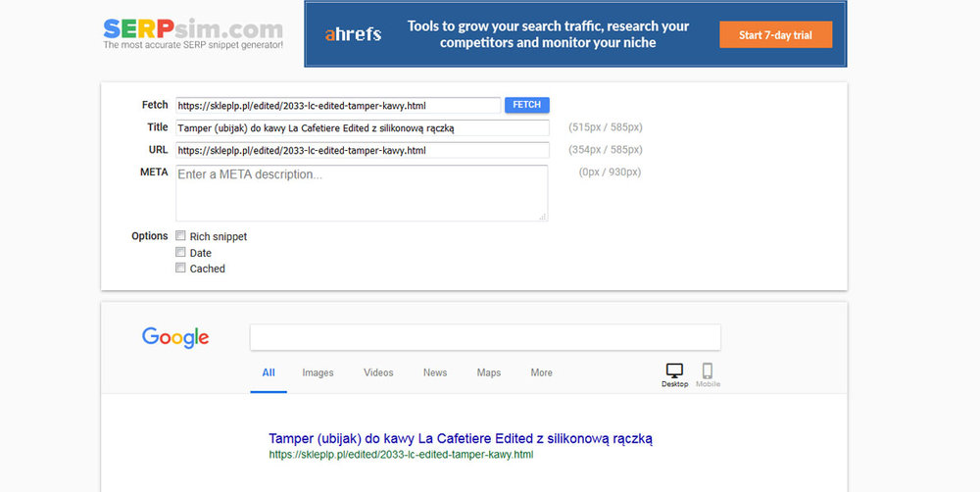Click the 'Rich snippet' option label
980x492 pixels.
click(219, 236)
